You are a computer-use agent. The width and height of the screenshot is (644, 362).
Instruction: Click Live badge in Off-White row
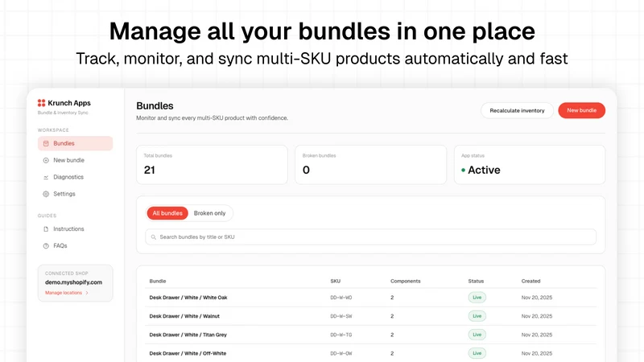(x=477, y=353)
